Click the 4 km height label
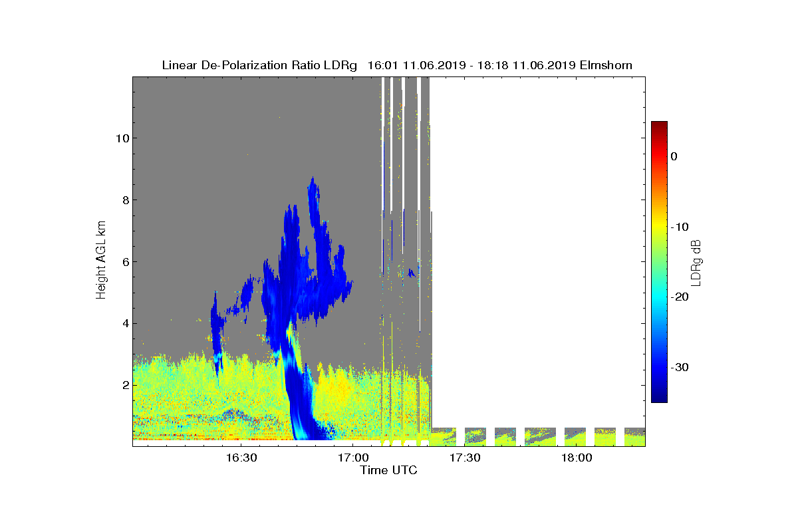This screenshot has height=532, width=798. pos(123,324)
